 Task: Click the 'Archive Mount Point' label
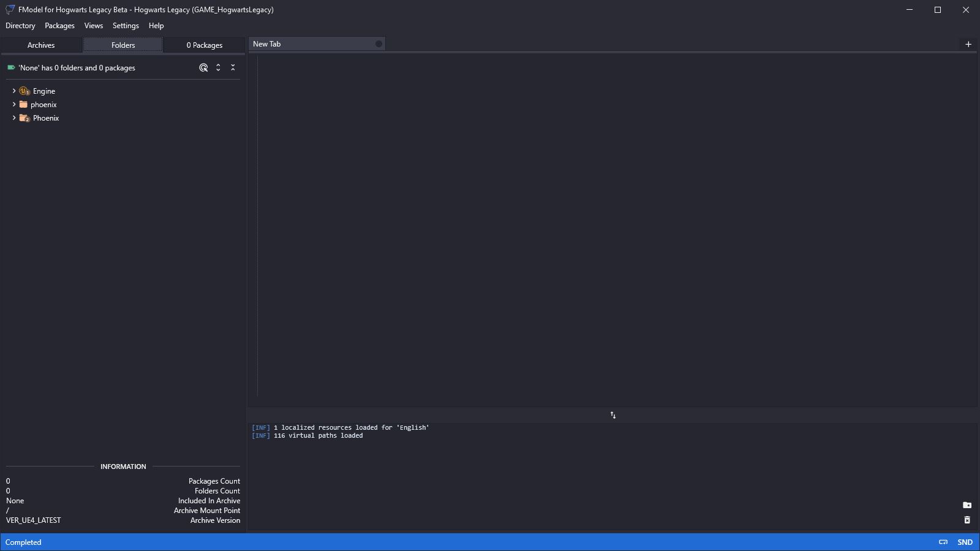207,511
